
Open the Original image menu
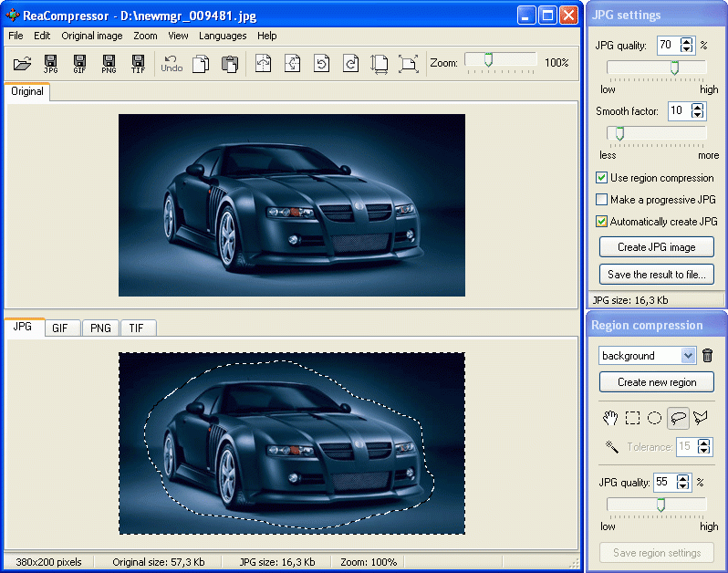point(92,36)
